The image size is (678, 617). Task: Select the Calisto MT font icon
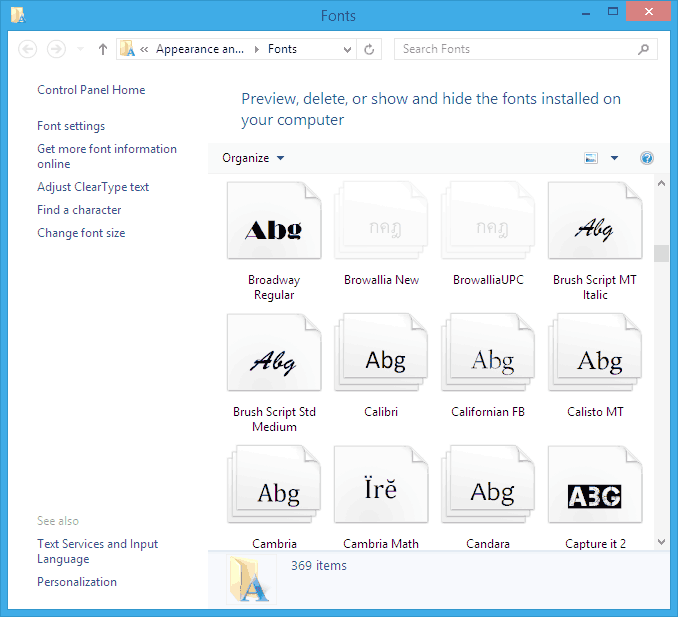coord(595,352)
